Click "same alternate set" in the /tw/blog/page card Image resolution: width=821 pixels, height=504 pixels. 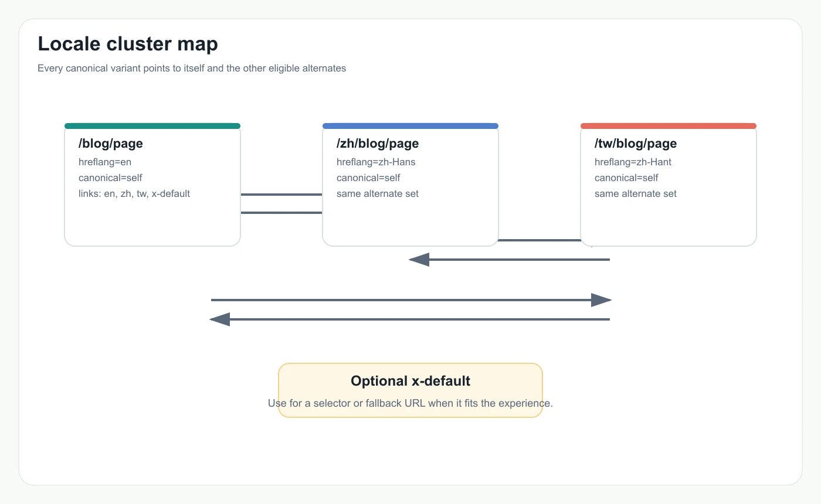tap(636, 193)
